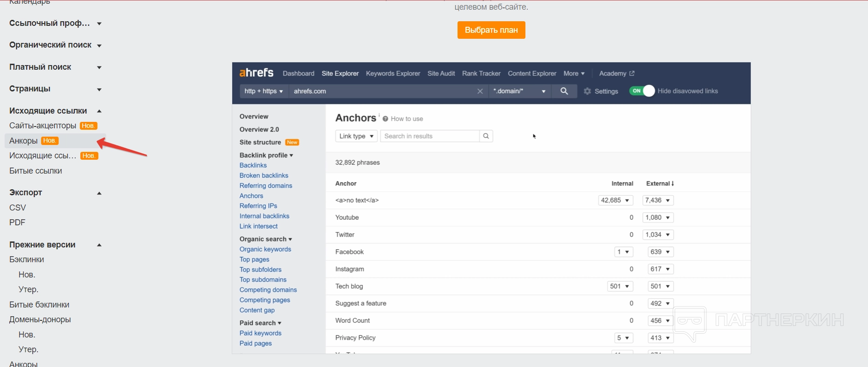Open the http + https protocol dropdown

click(264, 91)
